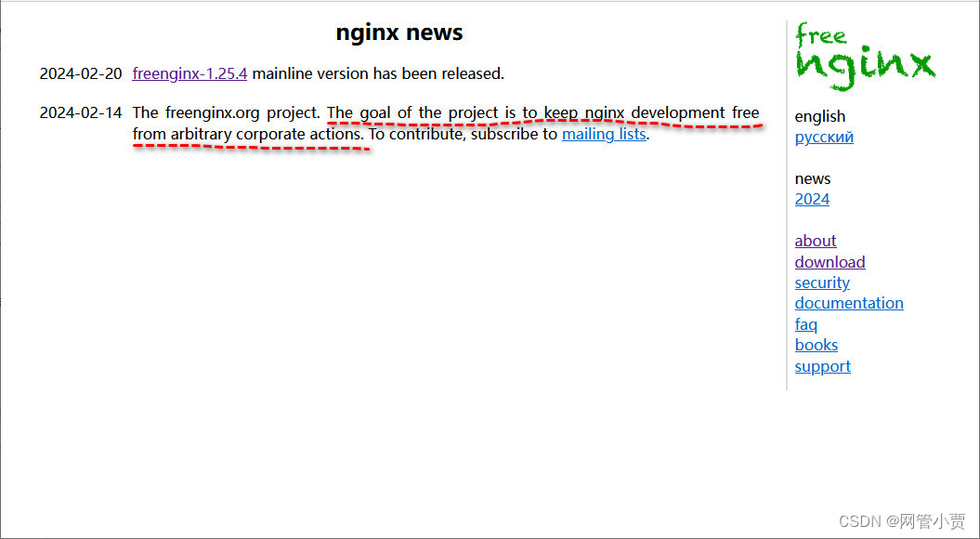Click the free nginx logo
Image resolution: width=980 pixels, height=539 pixels.
865,57
